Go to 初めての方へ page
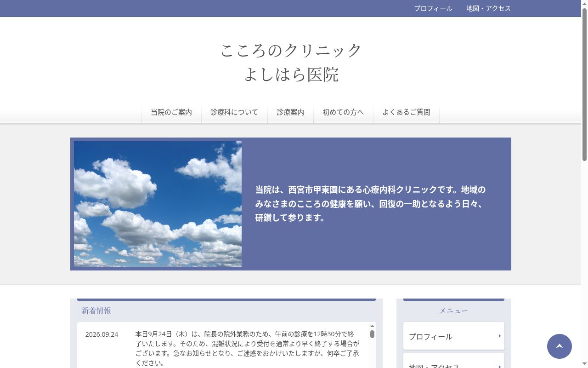 (x=343, y=112)
